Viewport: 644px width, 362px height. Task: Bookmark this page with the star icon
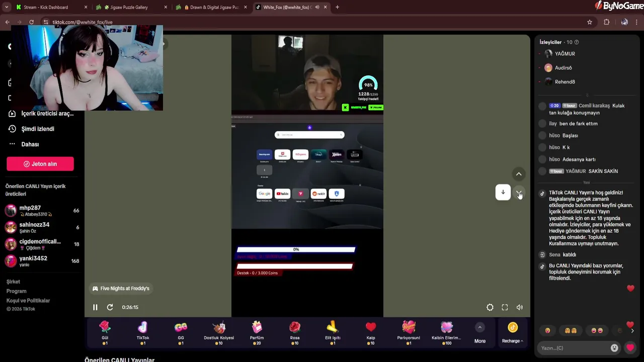click(x=590, y=22)
